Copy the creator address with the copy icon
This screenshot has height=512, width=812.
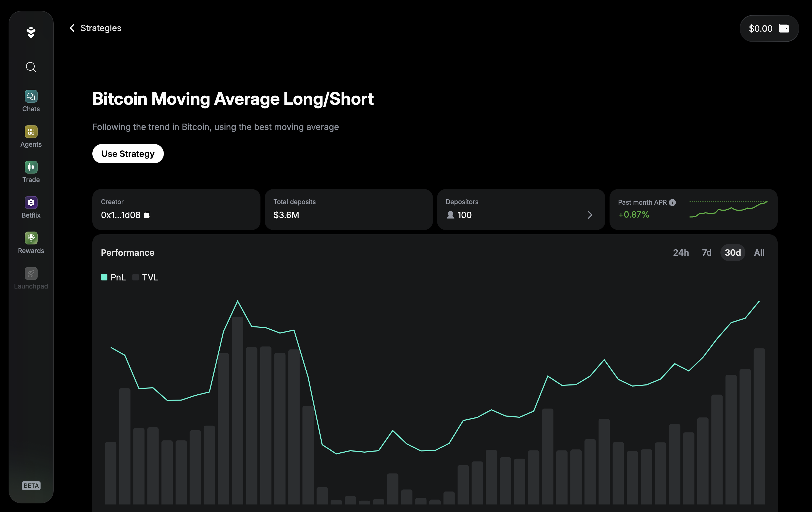tap(147, 215)
